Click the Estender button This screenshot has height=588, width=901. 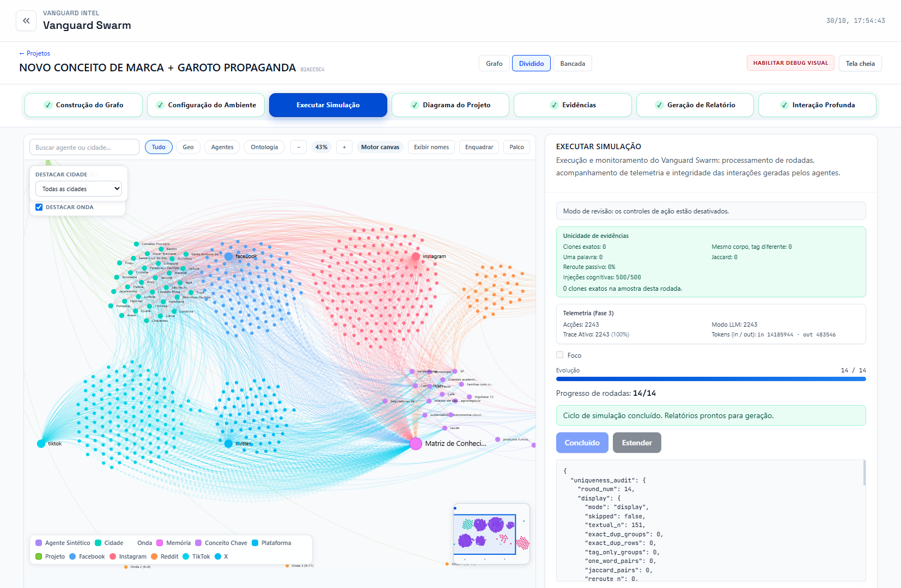[637, 443]
